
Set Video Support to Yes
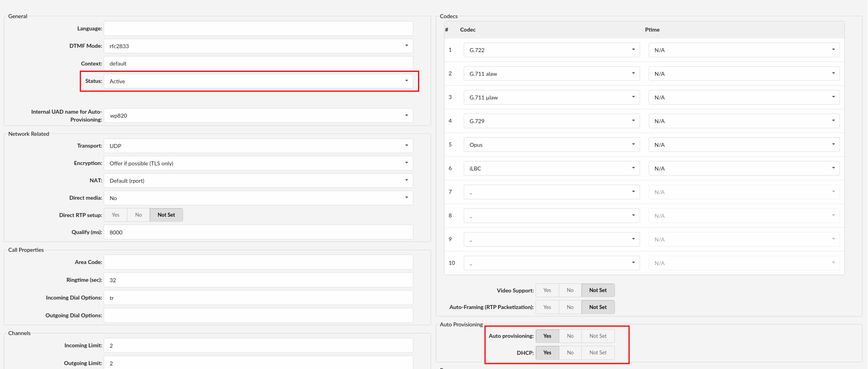[x=547, y=290]
